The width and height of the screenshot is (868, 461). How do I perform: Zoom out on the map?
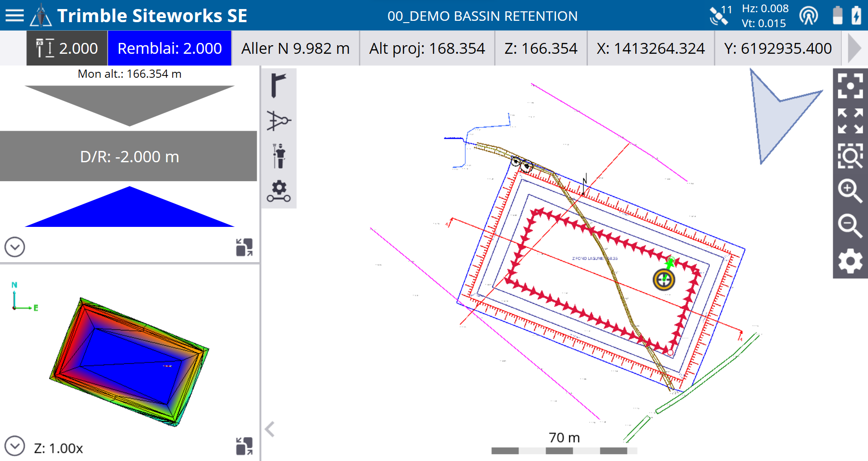point(850,226)
